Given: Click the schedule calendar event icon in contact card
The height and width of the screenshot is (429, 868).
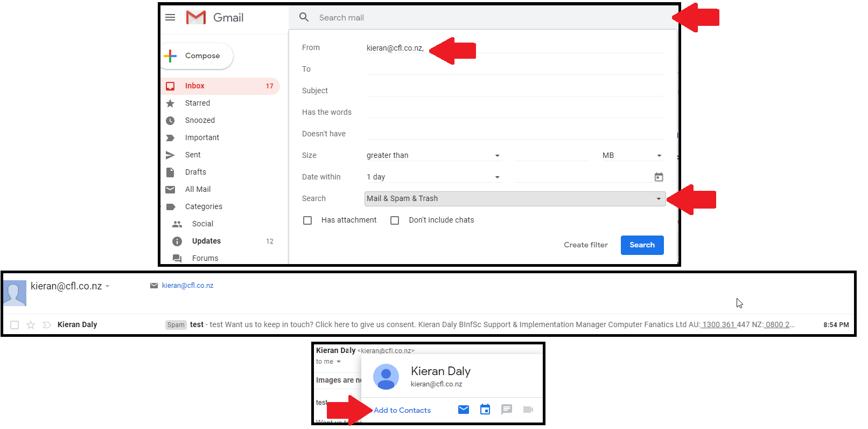Looking at the screenshot, I should click(x=485, y=410).
